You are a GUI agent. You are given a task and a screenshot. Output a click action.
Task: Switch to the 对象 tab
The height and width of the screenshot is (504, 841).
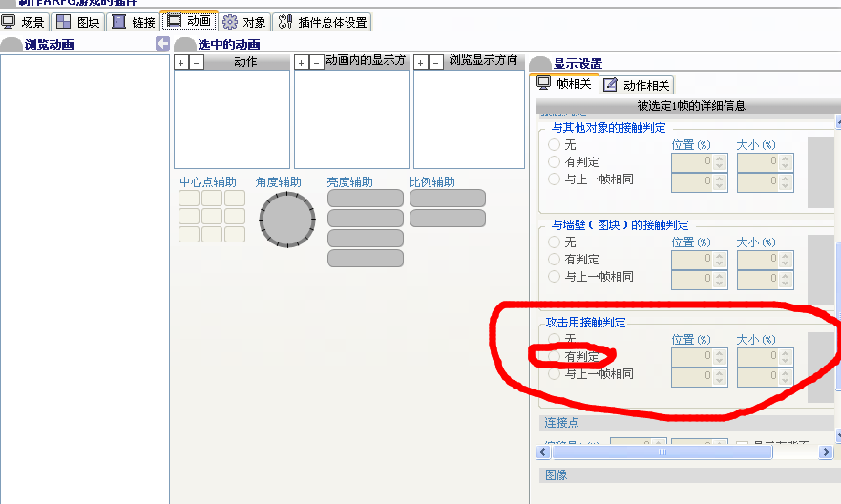click(x=244, y=22)
